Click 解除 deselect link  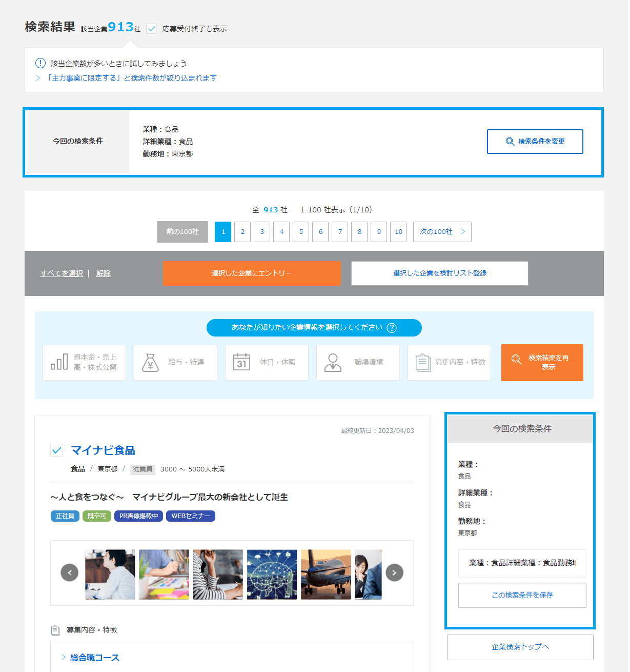(x=104, y=273)
